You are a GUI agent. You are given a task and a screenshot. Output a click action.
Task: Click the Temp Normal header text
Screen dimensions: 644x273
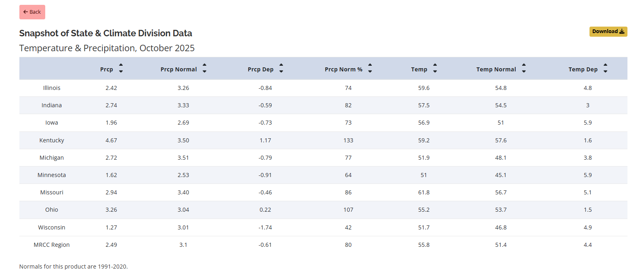[496, 69]
